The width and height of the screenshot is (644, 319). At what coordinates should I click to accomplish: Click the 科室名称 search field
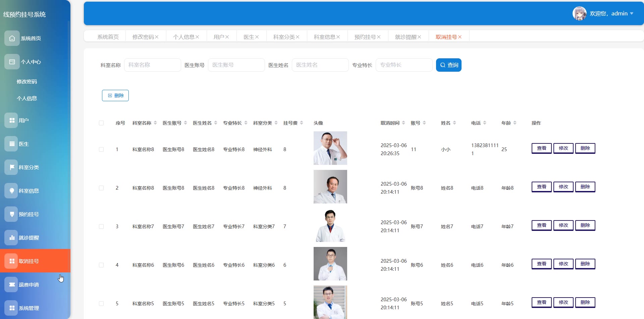(153, 65)
